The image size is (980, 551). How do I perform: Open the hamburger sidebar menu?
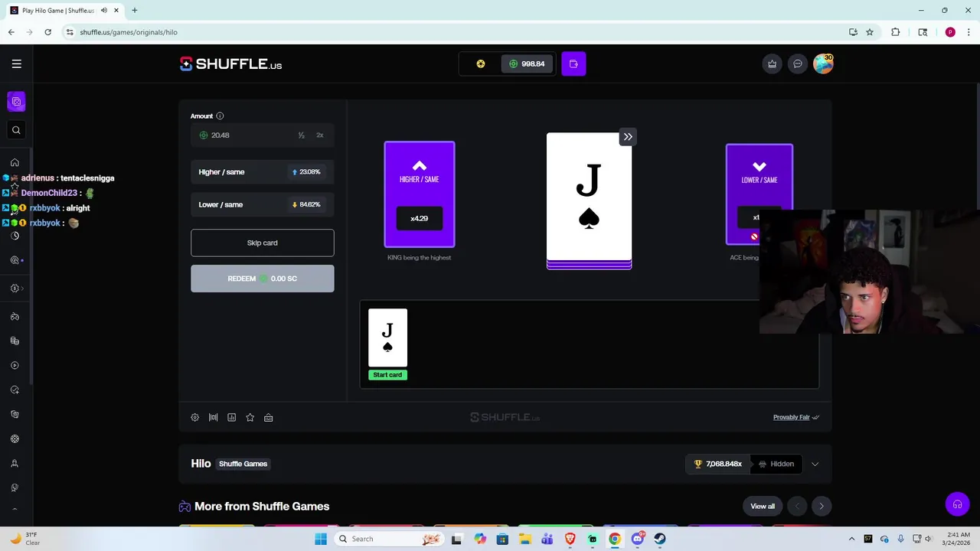pyautogui.click(x=16, y=64)
